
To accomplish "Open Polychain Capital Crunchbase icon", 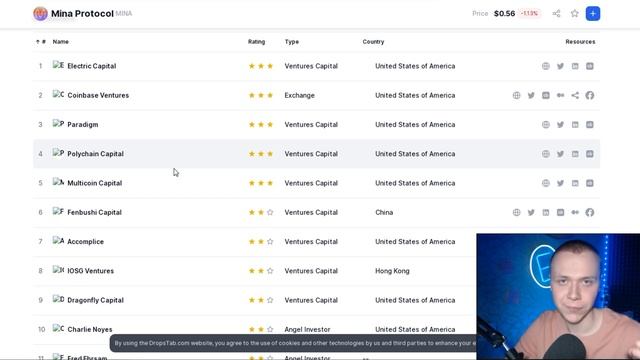I will click(590, 154).
